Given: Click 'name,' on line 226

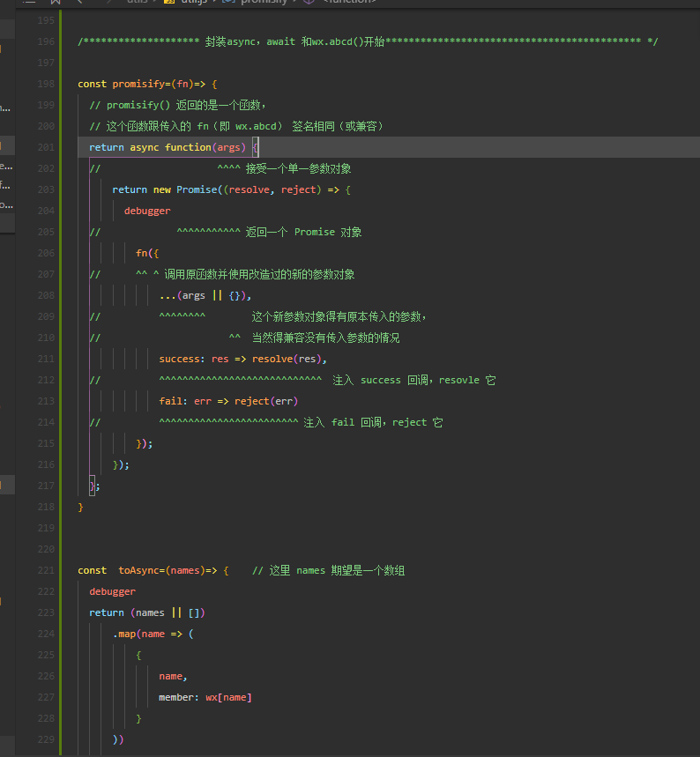Looking at the screenshot, I should click(173, 677).
